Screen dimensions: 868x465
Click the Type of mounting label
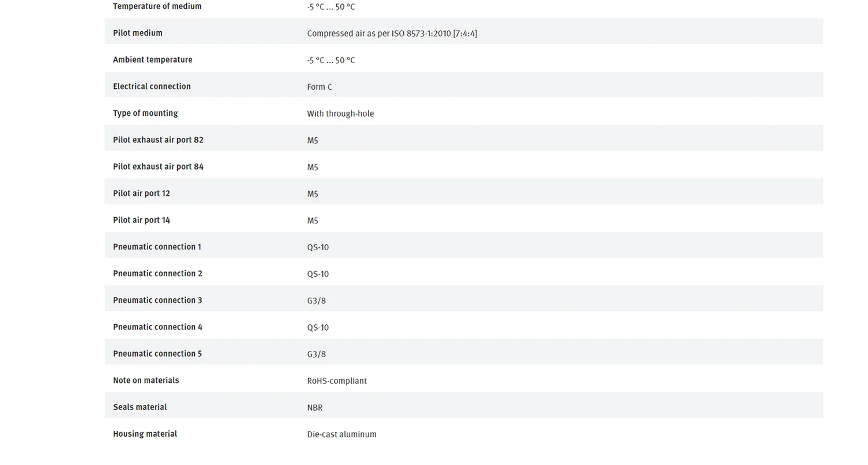pos(145,113)
